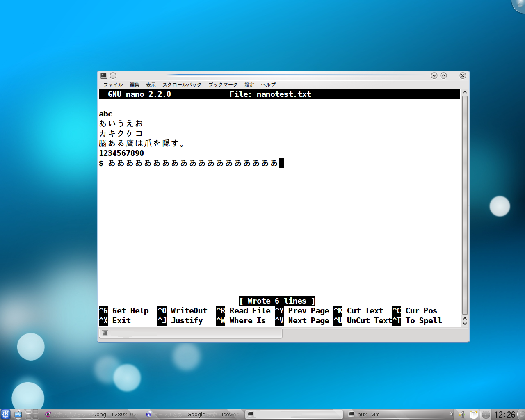The image size is (525, 420).
Task: Open the 設定 menu
Action: point(249,85)
